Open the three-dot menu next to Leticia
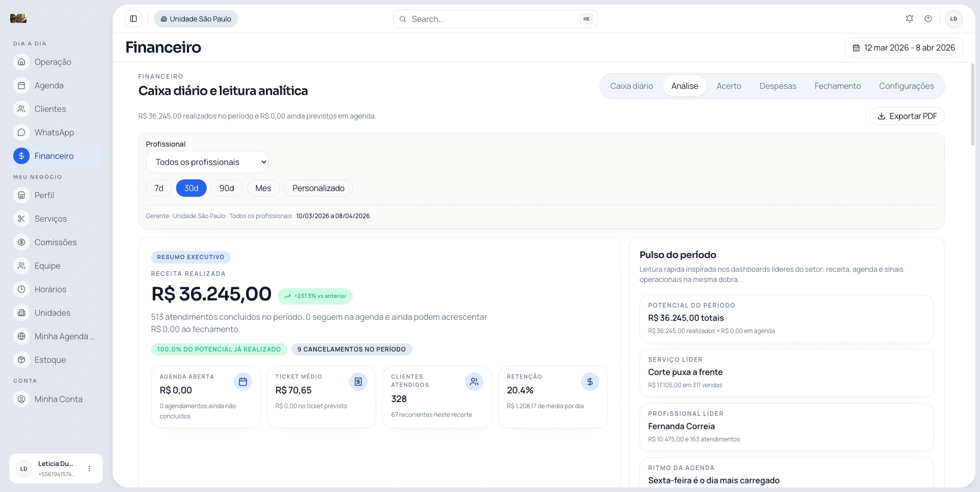 tap(90, 468)
